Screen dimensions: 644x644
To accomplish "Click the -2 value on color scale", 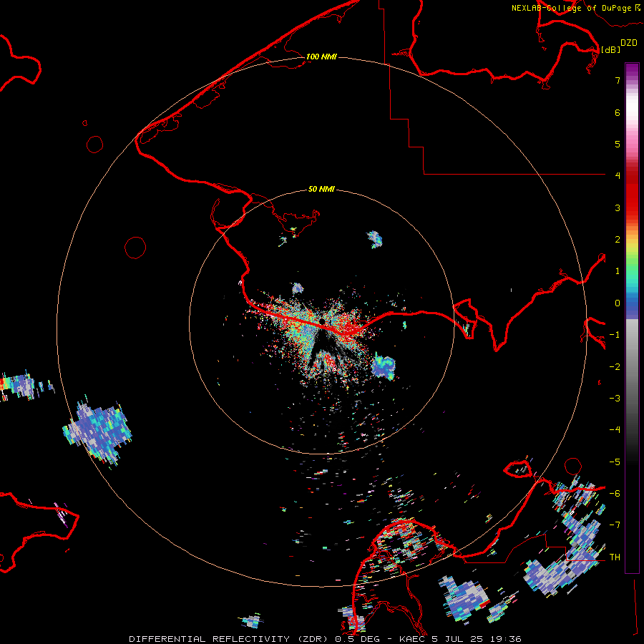I will (615, 367).
